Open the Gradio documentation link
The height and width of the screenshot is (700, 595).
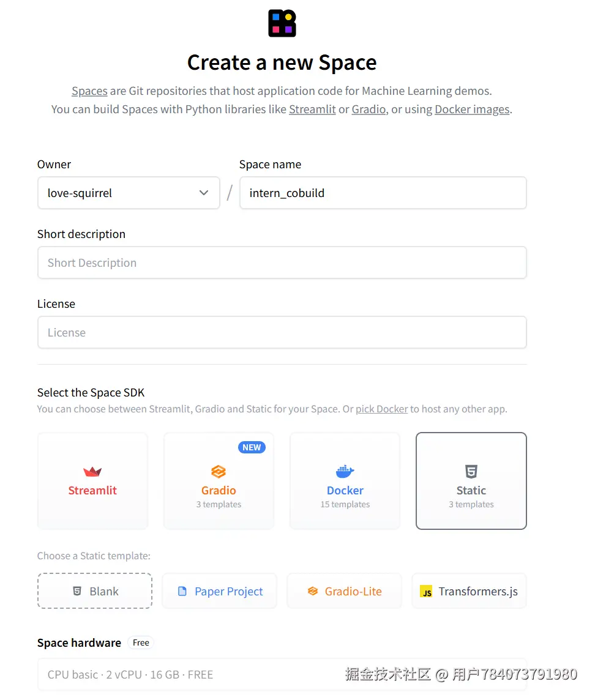click(x=369, y=110)
